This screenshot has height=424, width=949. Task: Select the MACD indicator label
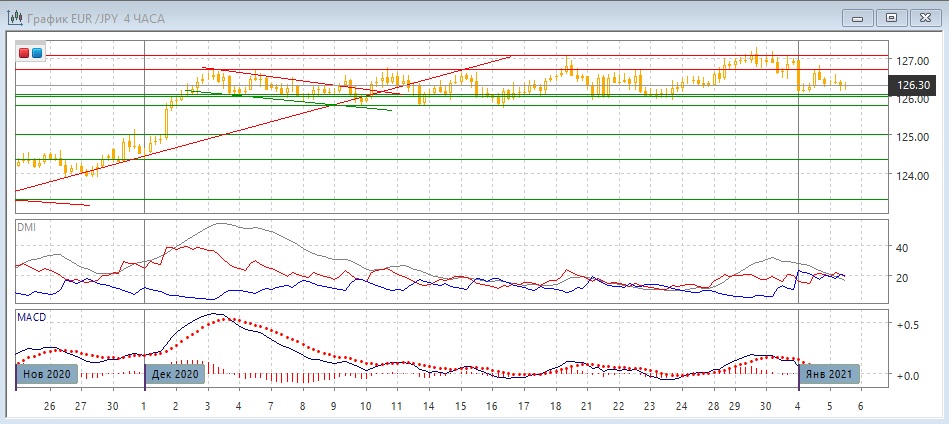(31, 317)
